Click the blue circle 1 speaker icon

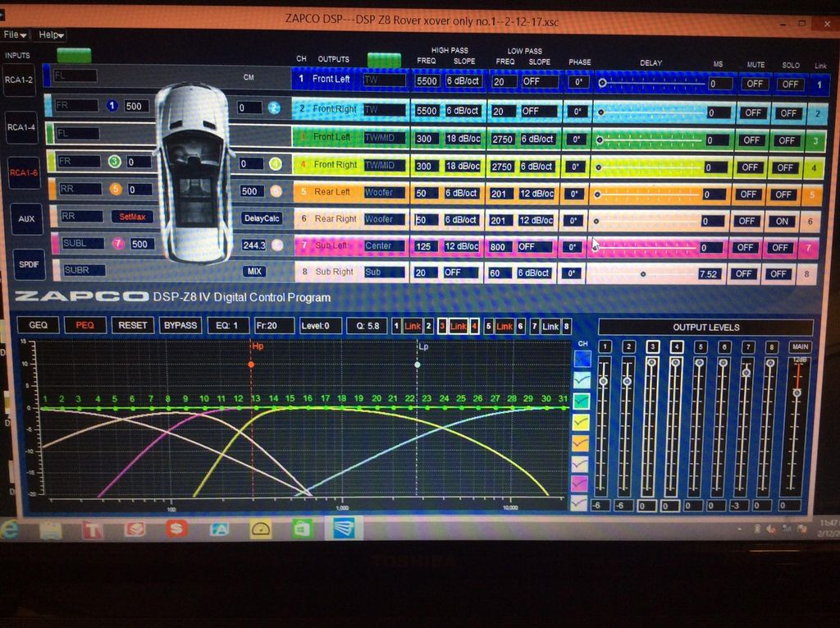112,106
